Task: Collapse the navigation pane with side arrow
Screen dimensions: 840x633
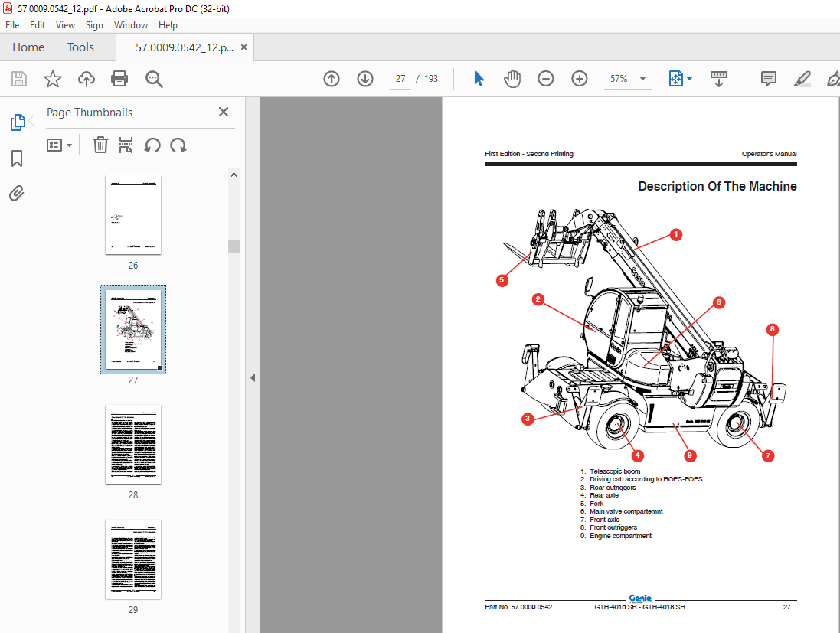Action: 253,377
